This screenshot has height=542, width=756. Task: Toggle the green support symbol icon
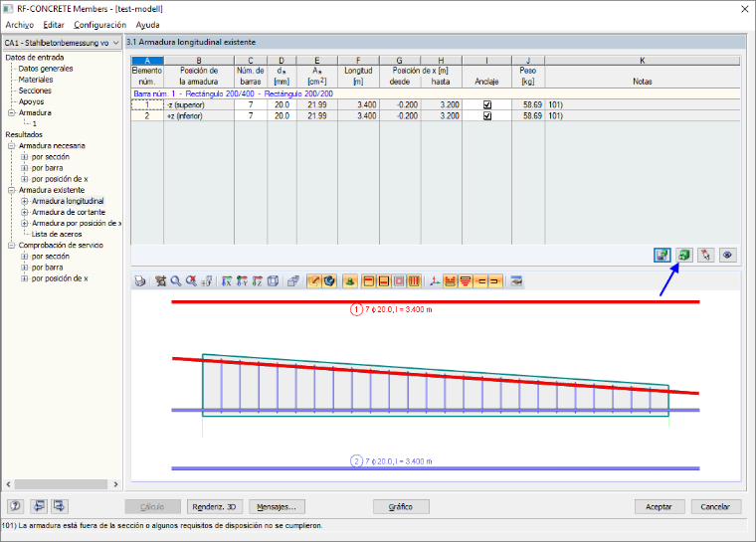coord(350,281)
